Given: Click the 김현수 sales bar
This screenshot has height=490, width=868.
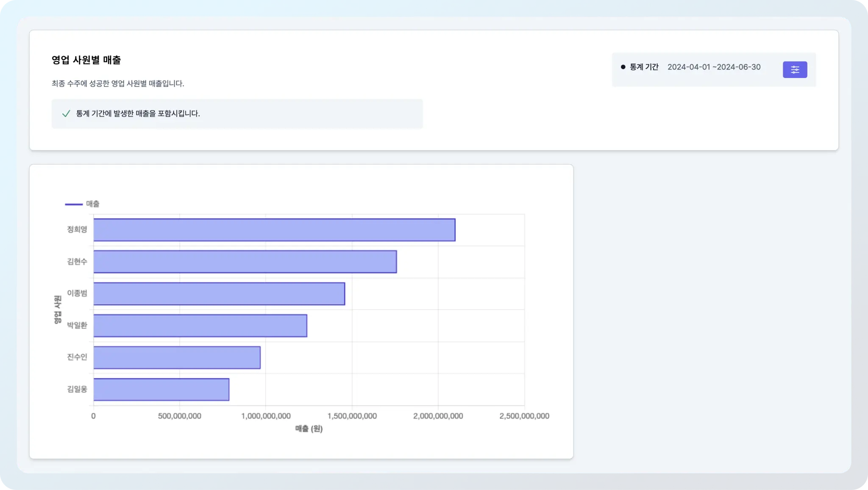Looking at the screenshot, I should pyautogui.click(x=245, y=262).
